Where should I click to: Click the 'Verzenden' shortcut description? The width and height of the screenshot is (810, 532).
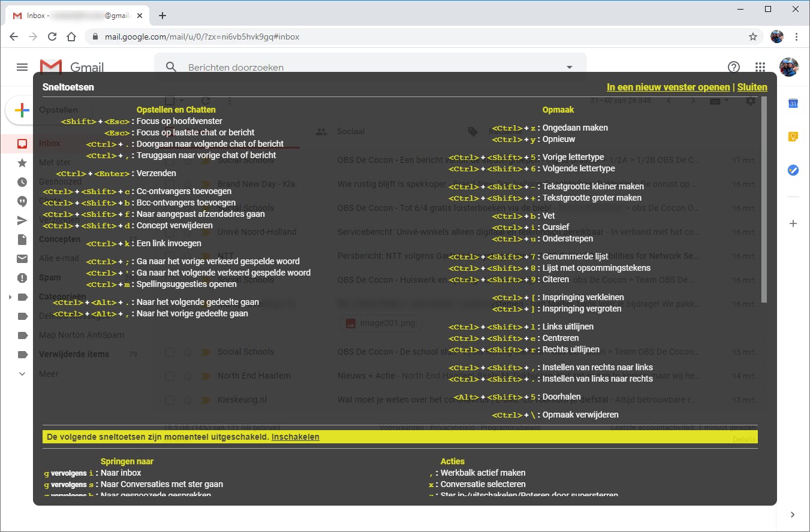(x=156, y=173)
